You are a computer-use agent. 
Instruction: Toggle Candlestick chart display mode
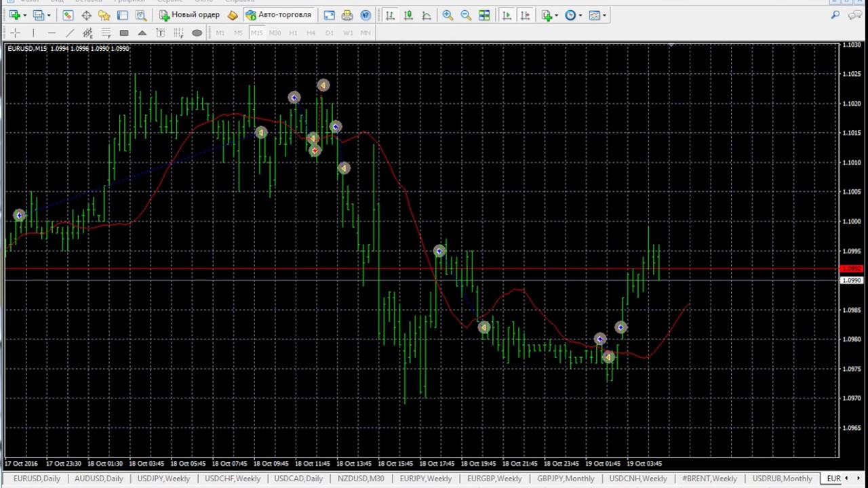coord(408,15)
